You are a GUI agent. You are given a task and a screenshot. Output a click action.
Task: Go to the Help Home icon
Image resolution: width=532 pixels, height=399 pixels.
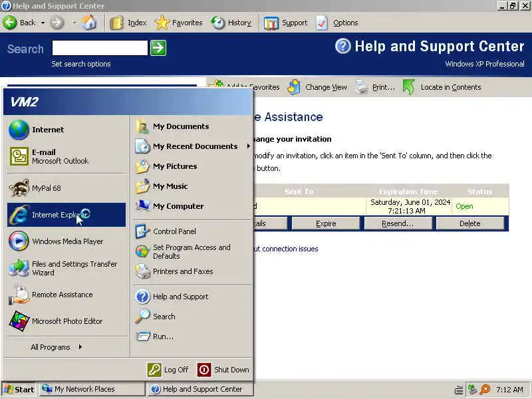pyautogui.click(x=89, y=23)
